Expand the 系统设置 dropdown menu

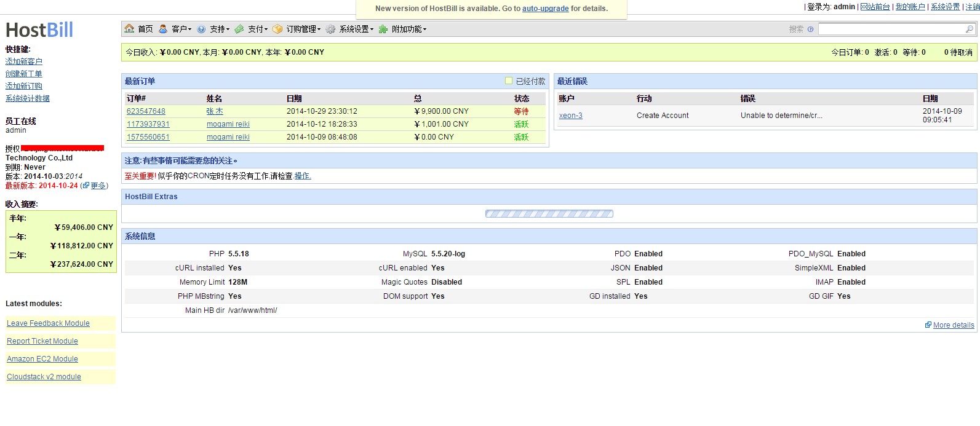pyautogui.click(x=357, y=29)
